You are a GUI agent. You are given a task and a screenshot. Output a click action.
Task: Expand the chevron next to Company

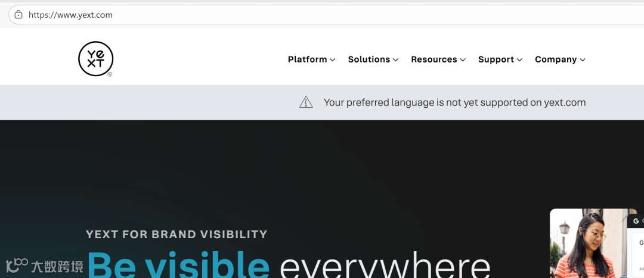[583, 60]
